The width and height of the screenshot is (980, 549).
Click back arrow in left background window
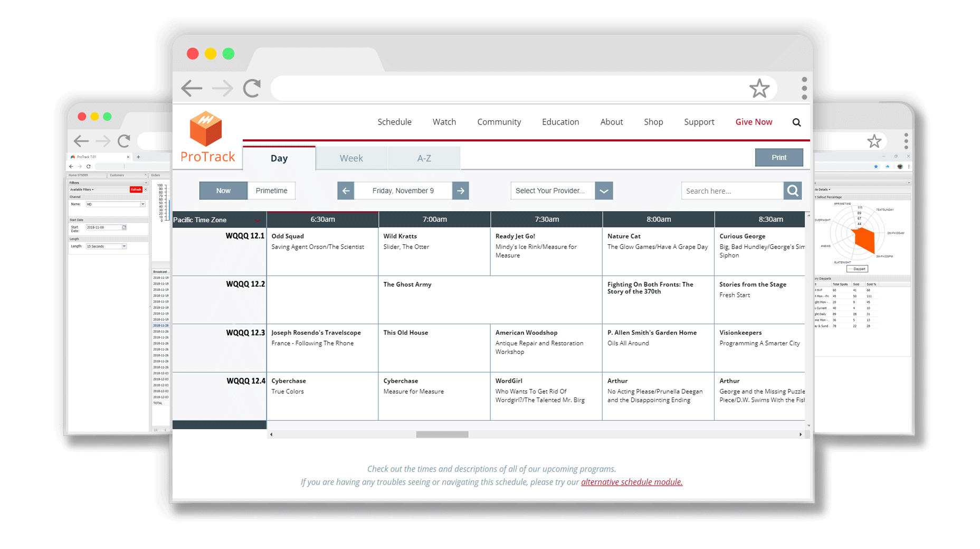point(81,141)
